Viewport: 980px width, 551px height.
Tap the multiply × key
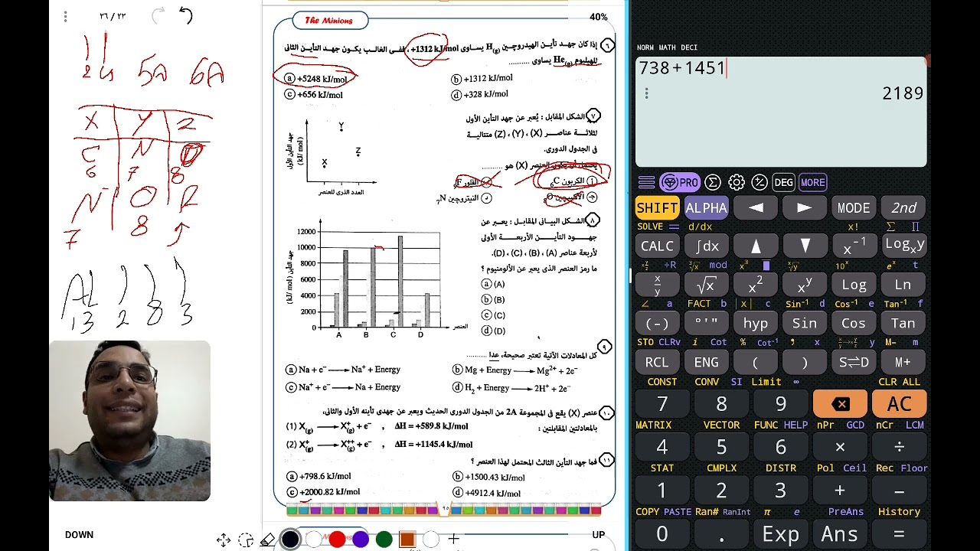[840, 447]
